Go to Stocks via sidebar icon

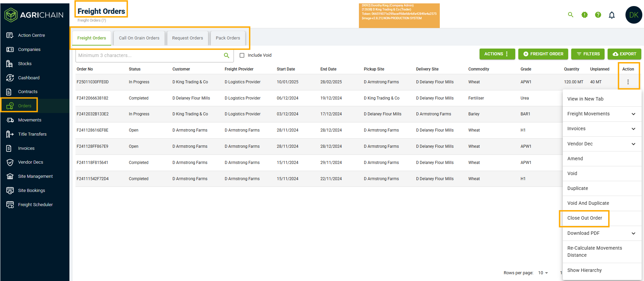tap(10, 63)
